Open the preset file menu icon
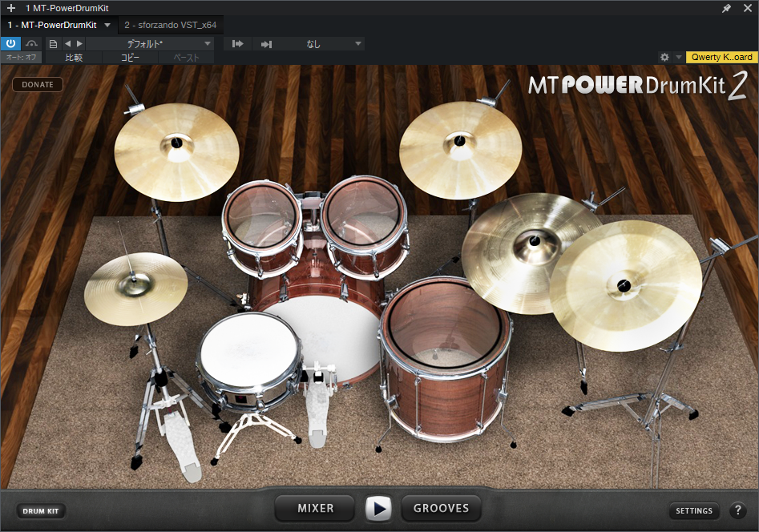 (x=53, y=44)
